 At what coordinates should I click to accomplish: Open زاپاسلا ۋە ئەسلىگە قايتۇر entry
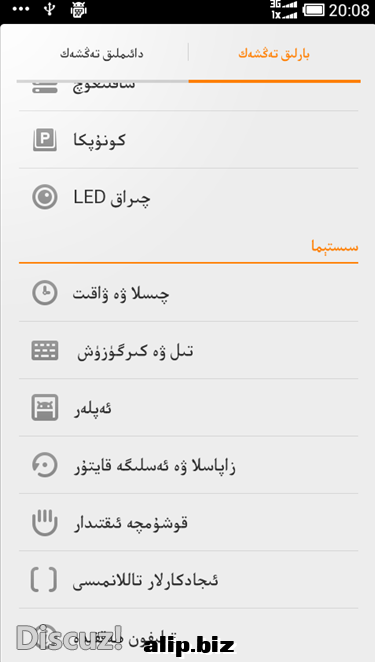point(189,465)
